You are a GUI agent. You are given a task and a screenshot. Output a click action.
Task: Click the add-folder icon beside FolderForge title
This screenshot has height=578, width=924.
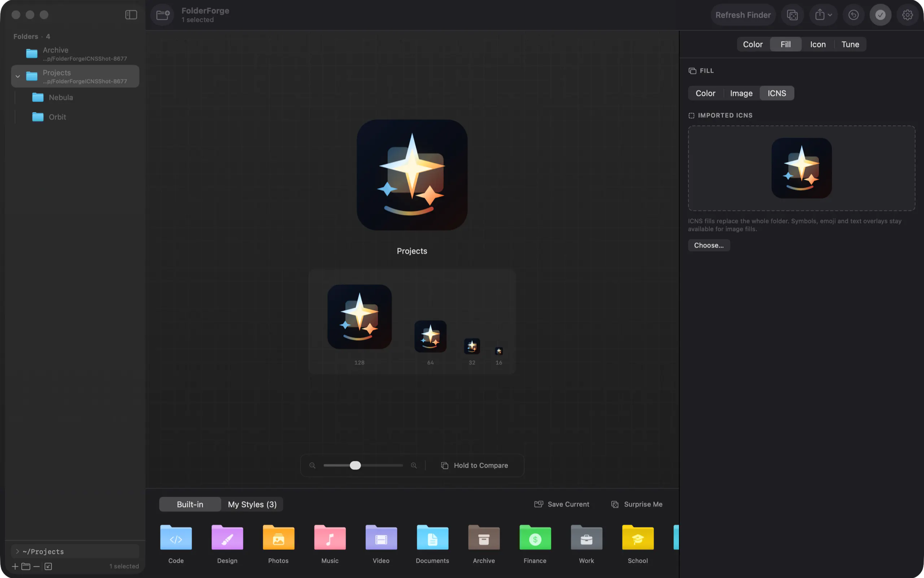tap(163, 15)
